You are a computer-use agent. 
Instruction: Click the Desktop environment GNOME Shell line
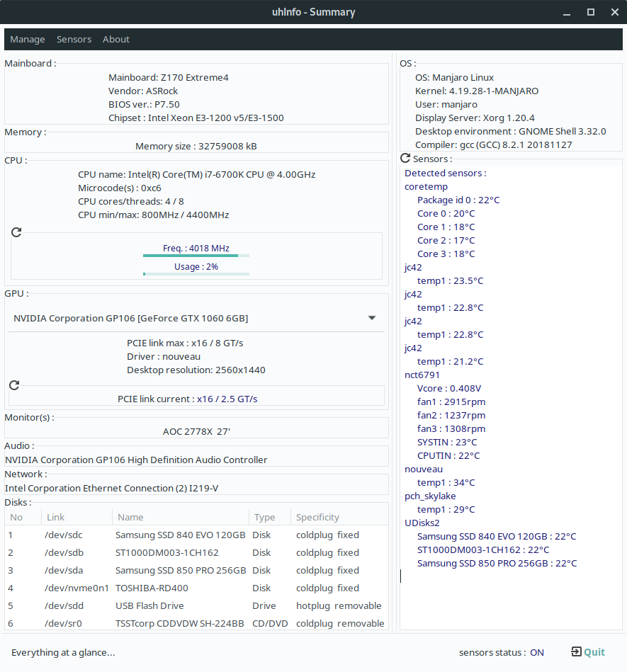[511, 132]
